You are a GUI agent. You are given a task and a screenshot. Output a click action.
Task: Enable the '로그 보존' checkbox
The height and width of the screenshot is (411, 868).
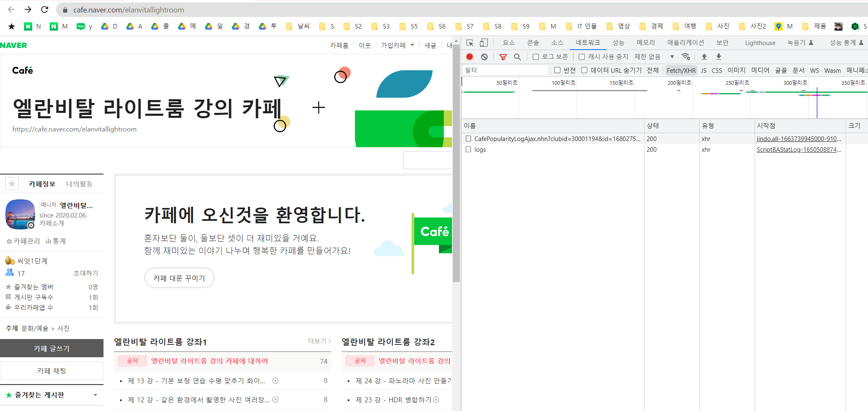[536, 57]
